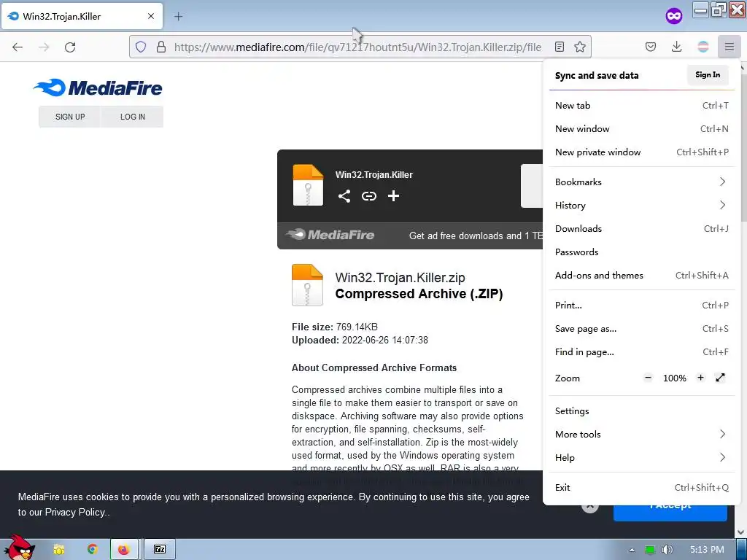Open 7-Zip from the taskbar
747x560 pixels.
[160, 550]
